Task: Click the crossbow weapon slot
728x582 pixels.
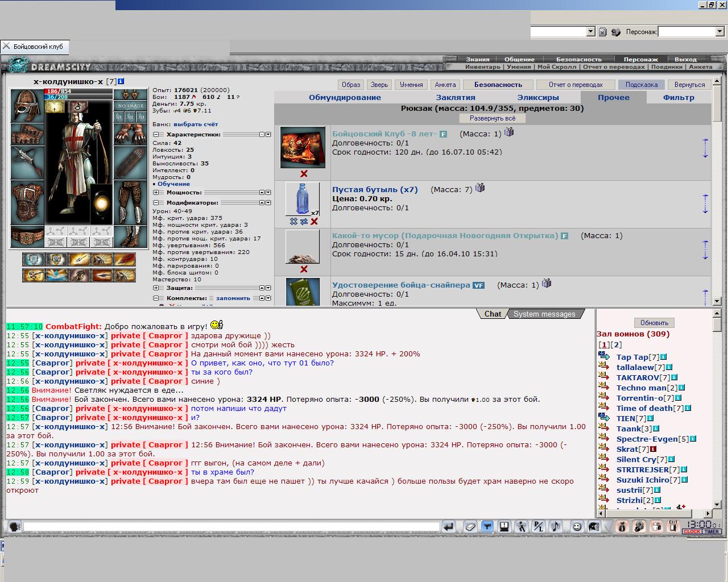Action: [27, 163]
